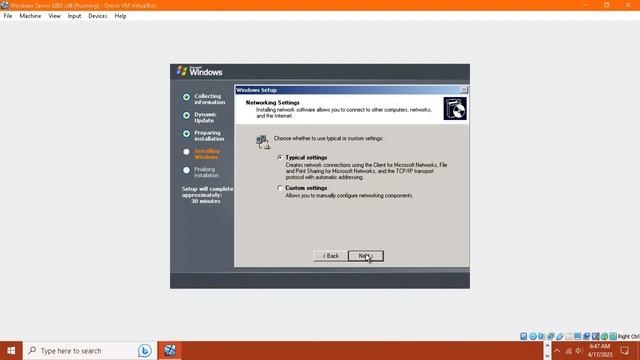
Task: Select the Typical settings radio button
Action: (280, 157)
